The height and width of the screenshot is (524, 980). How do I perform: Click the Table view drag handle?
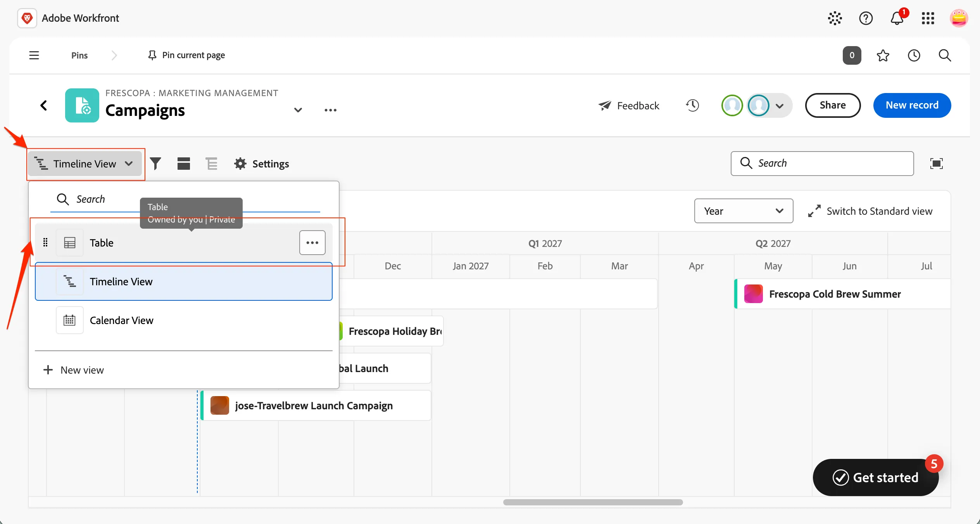45,243
